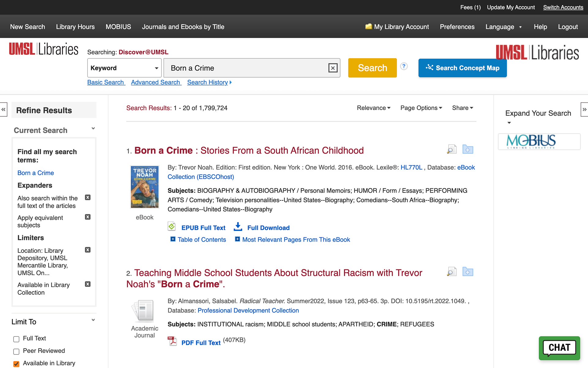Remove 'Available in Library Collection' limiter
Viewport: 588px width, 368px height.
tap(88, 284)
